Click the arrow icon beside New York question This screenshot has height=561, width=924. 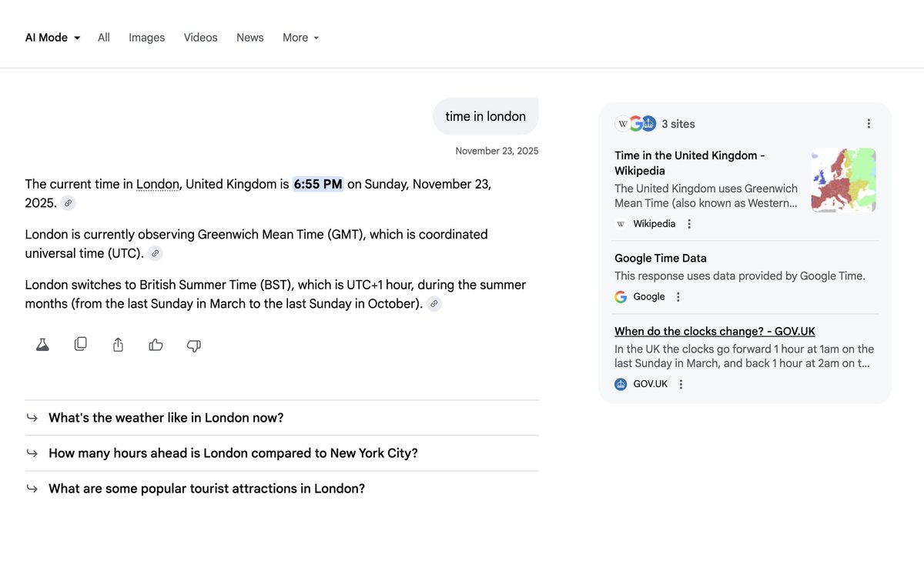pyautogui.click(x=32, y=453)
